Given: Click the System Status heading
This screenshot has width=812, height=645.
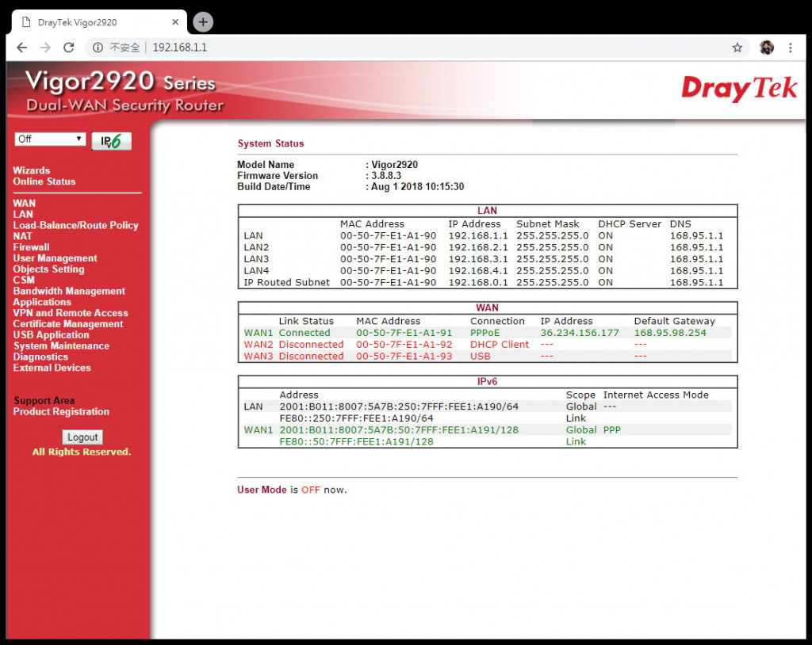Looking at the screenshot, I should 270,143.
